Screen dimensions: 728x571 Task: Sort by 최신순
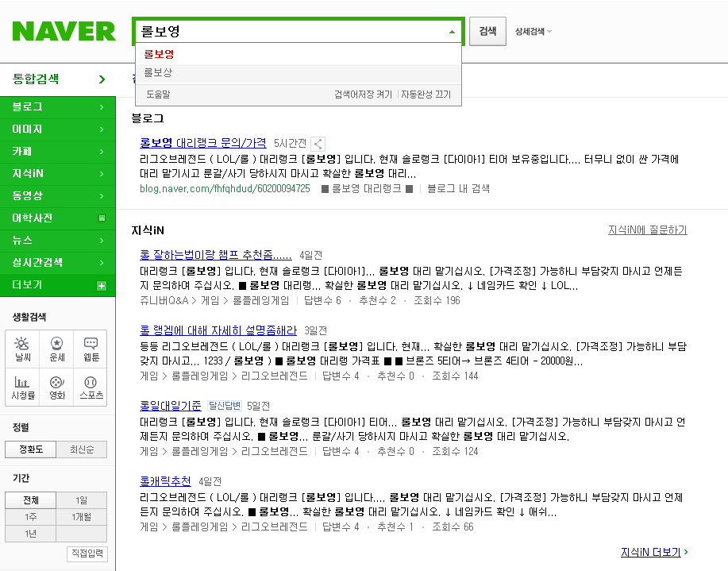tap(82, 449)
